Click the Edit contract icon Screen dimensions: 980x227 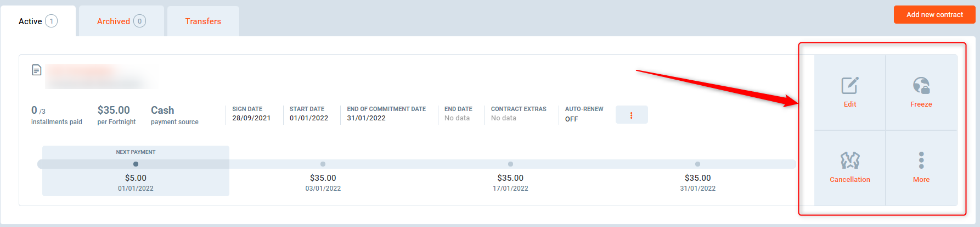click(849, 86)
